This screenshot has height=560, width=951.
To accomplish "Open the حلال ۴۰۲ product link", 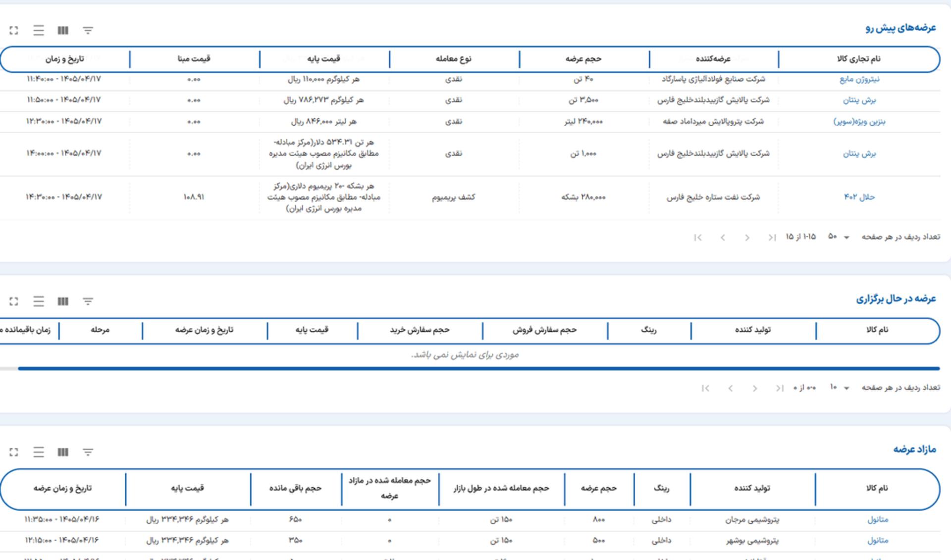I will click(859, 197).
